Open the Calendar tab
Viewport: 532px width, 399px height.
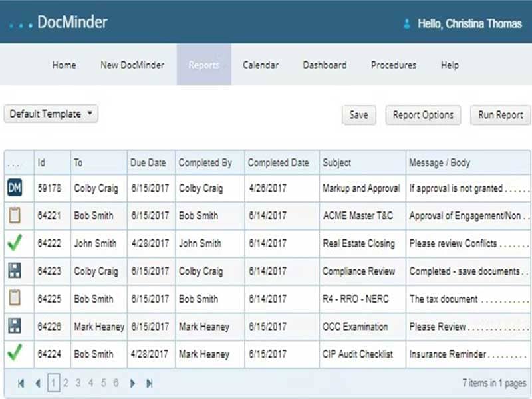pos(260,65)
